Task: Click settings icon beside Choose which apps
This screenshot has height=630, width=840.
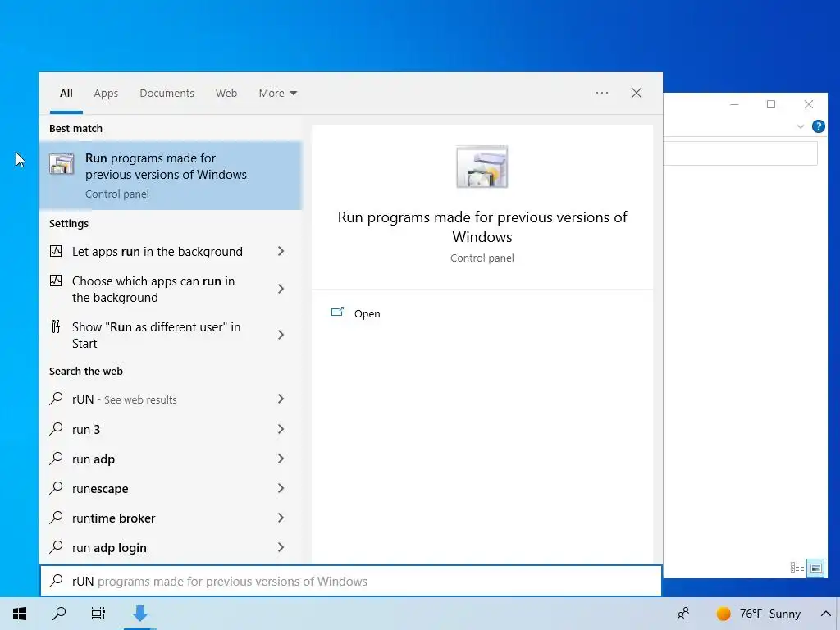Action: tap(56, 281)
